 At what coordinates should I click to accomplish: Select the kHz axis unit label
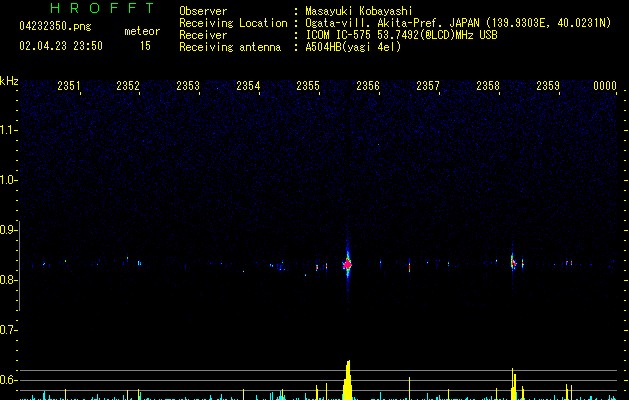9,81
